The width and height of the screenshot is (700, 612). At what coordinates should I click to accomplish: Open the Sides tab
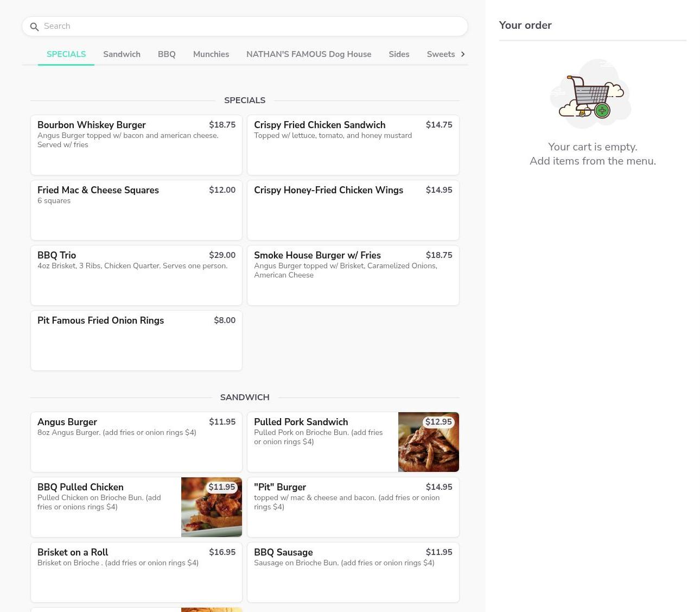coord(399,54)
